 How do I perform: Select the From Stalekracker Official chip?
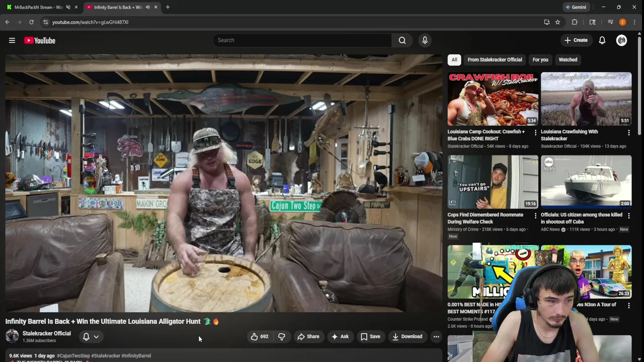pos(495,59)
